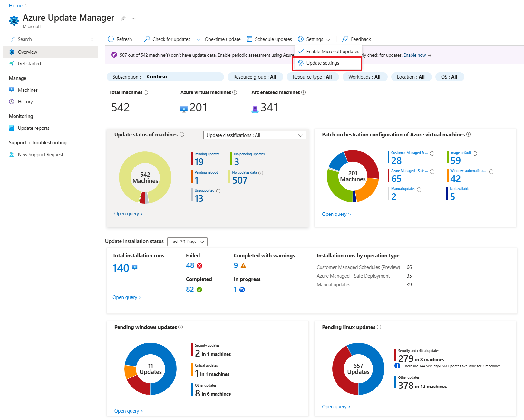Click info icon beside Total machines

tap(146, 92)
